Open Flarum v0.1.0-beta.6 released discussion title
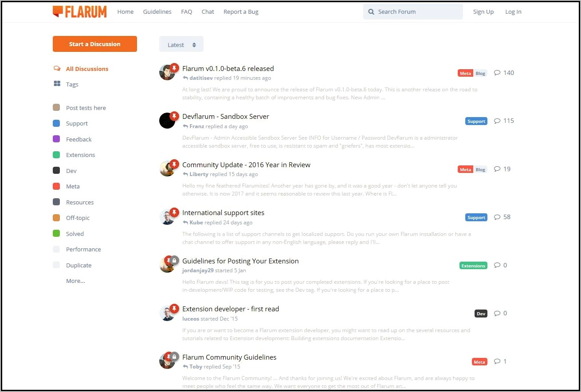Viewport: 581px width, 392px height. pyautogui.click(x=228, y=68)
